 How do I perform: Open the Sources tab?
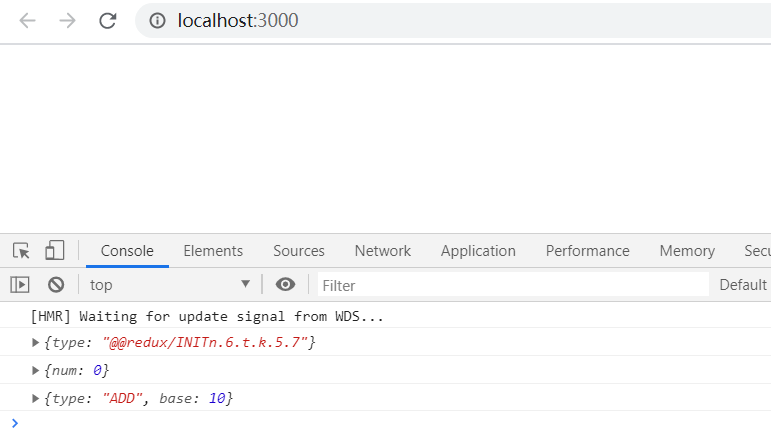pos(299,251)
